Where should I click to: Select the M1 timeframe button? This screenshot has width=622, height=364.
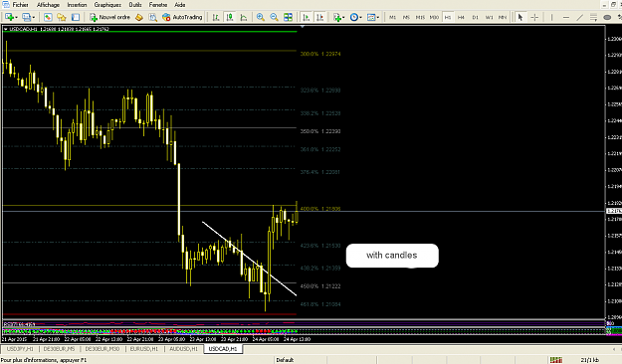392,17
